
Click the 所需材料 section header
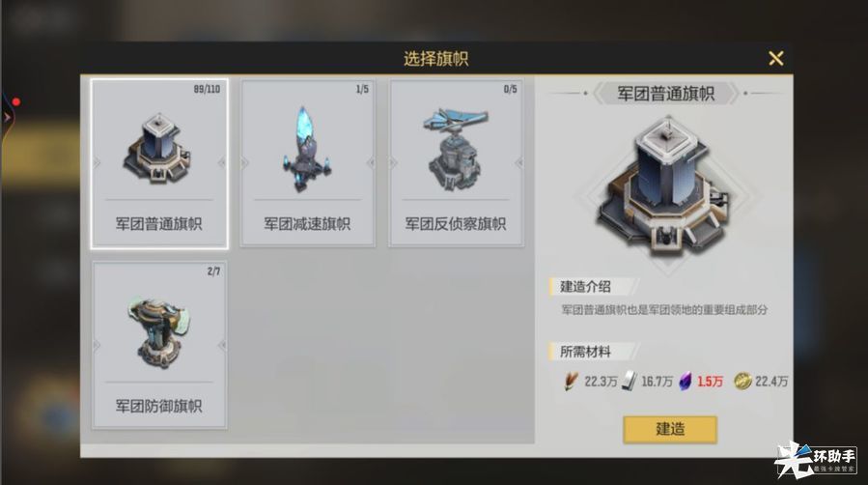pos(586,352)
